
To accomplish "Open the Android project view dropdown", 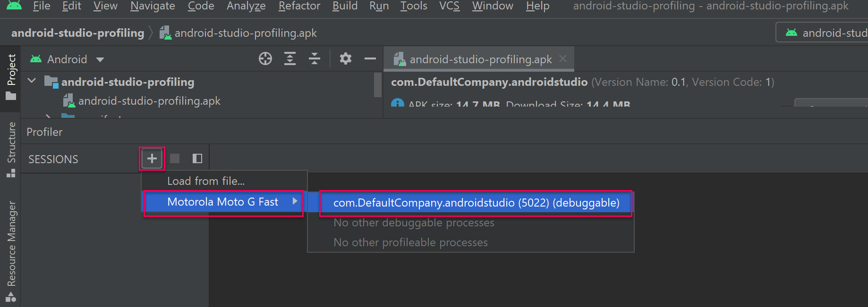I will tap(67, 59).
